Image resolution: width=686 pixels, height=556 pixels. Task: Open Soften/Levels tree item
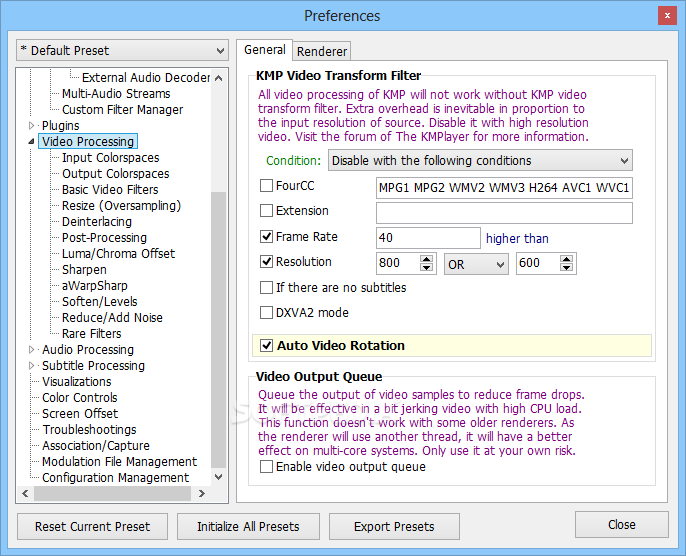pos(99,302)
